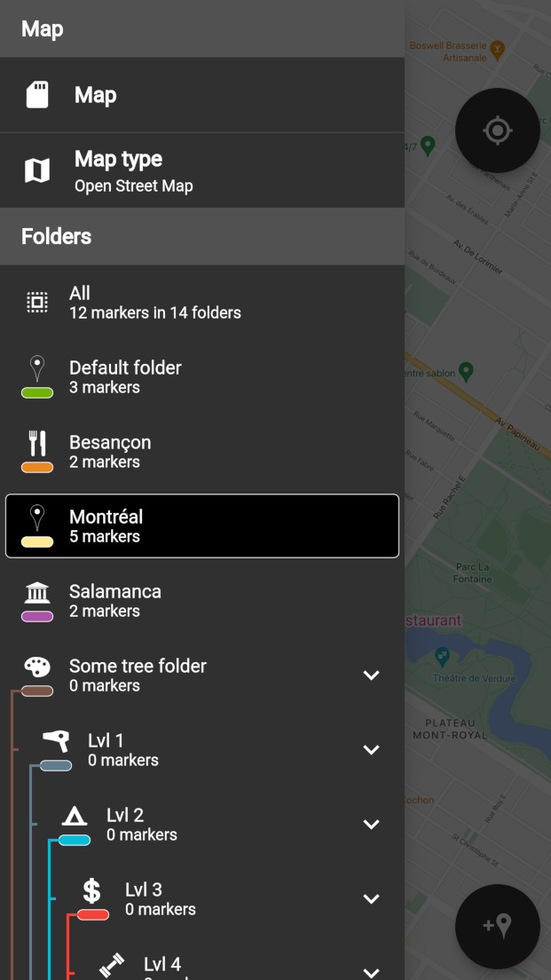551x980 pixels.
Task: Collapse Some tree folder chevron
Action: pos(371,675)
